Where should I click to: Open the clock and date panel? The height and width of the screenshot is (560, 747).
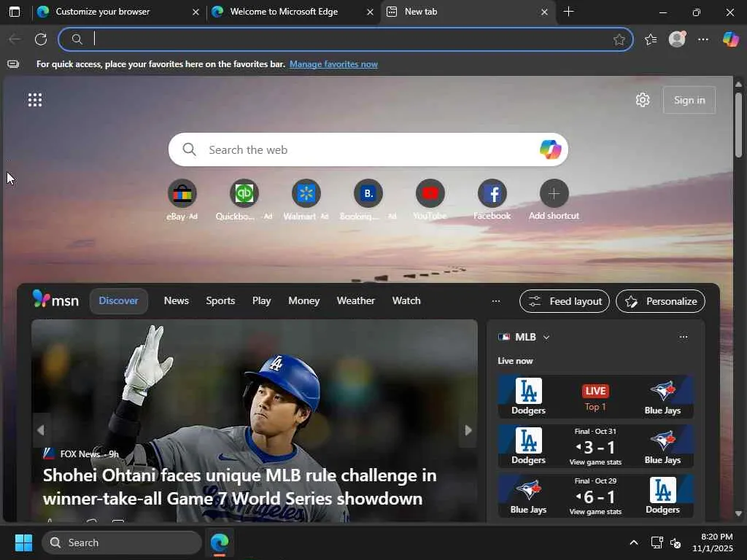(x=712, y=542)
